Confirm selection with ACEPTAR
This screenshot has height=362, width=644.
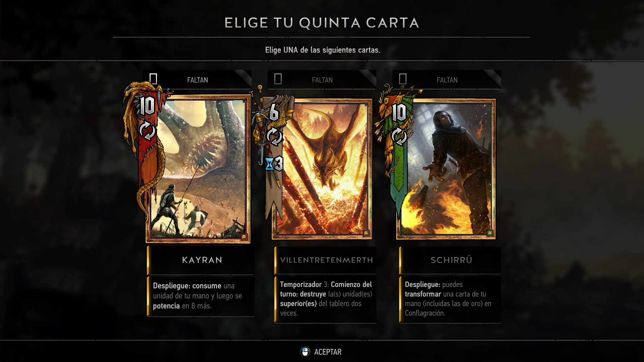coord(328,352)
